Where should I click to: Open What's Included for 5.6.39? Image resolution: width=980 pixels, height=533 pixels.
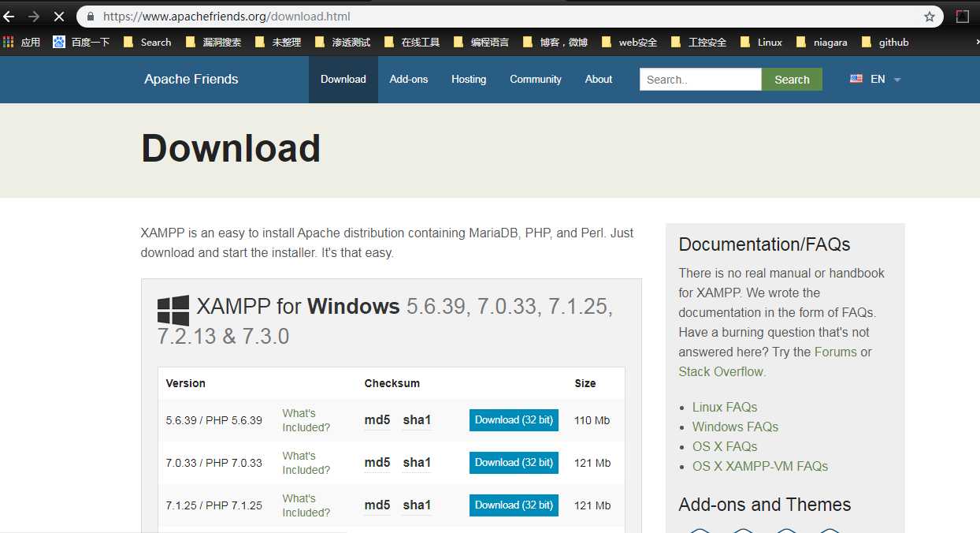tap(306, 420)
